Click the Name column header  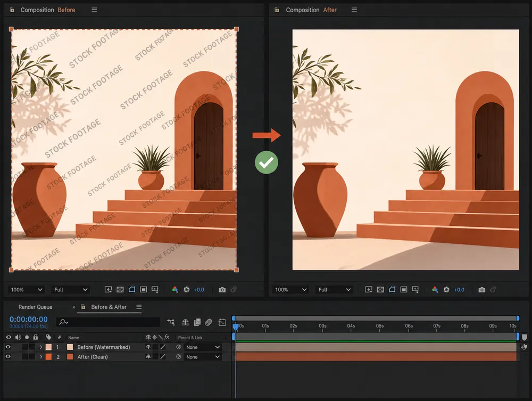point(73,338)
